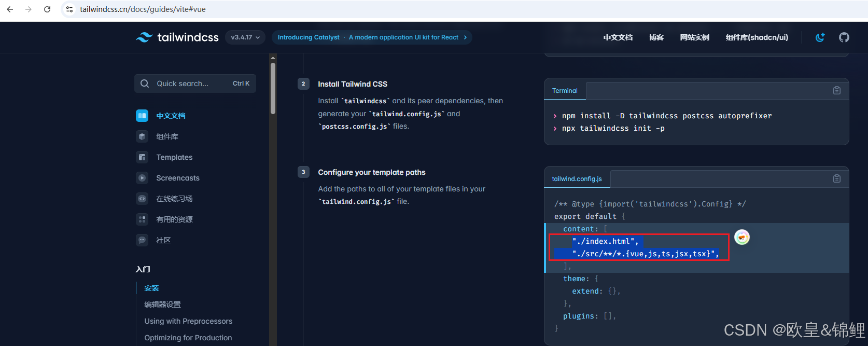Open 在线练习场 sidebar link
This screenshot has height=346, width=868.
[x=174, y=199]
